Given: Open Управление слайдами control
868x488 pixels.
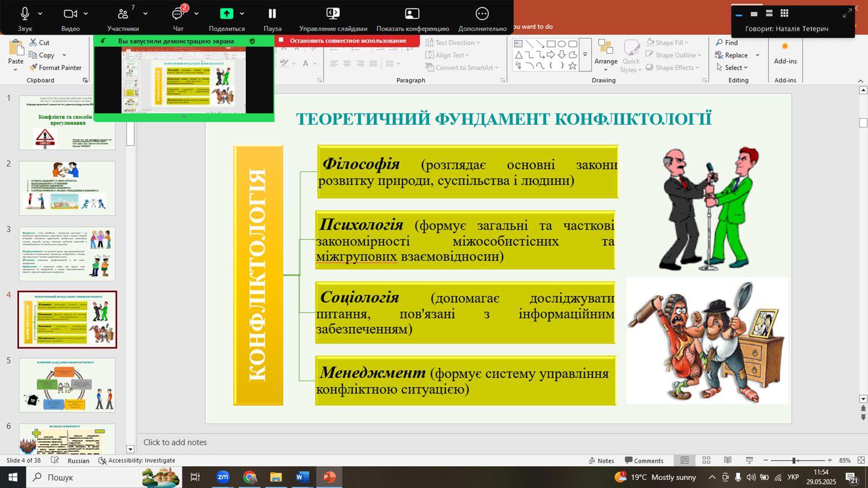Looking at the screenshot, I should coord(333,14).
